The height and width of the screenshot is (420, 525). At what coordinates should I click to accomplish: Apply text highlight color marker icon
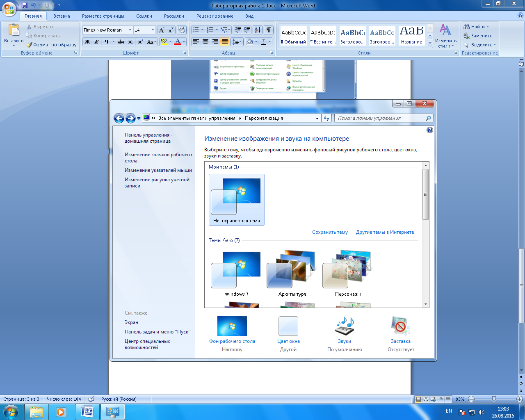[164, 42]
